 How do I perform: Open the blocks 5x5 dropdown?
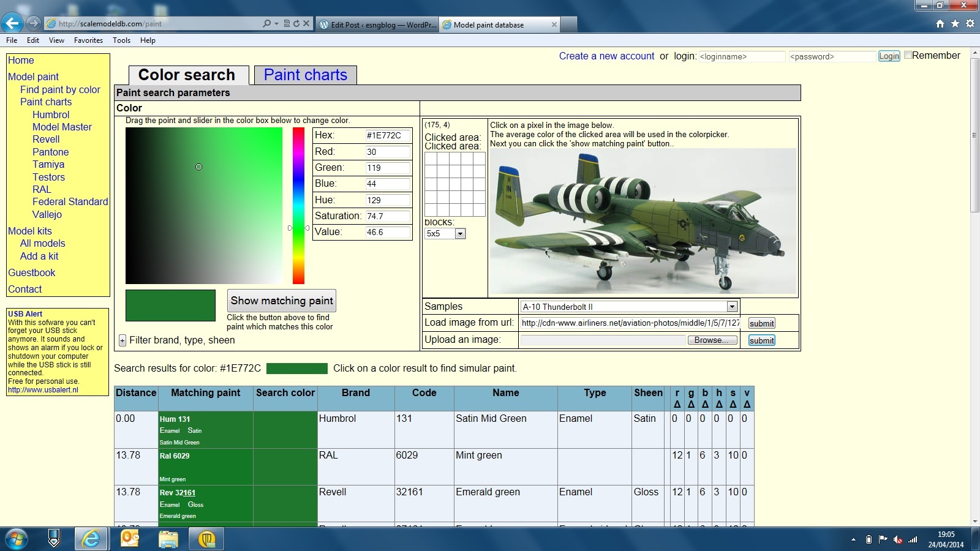460,234
